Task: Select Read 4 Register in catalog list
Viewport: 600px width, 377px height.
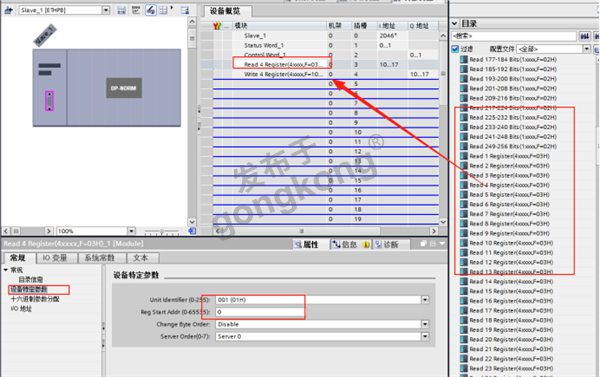Action: 509,185
